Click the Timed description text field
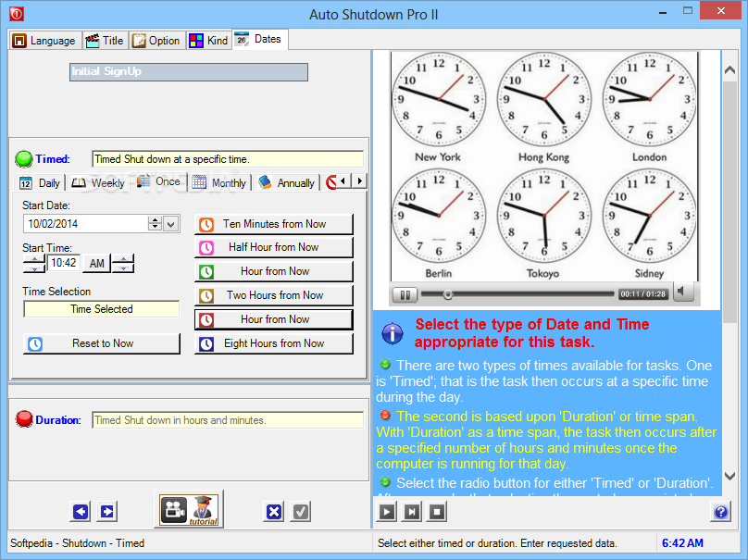 [x=228, y=159]
